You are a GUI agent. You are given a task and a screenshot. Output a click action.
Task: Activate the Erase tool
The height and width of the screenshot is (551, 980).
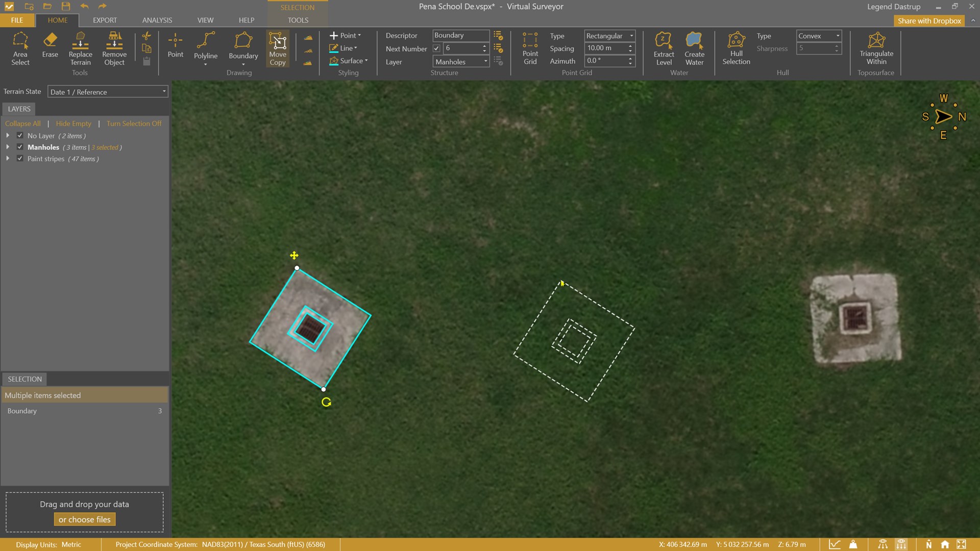click(50, 46)
